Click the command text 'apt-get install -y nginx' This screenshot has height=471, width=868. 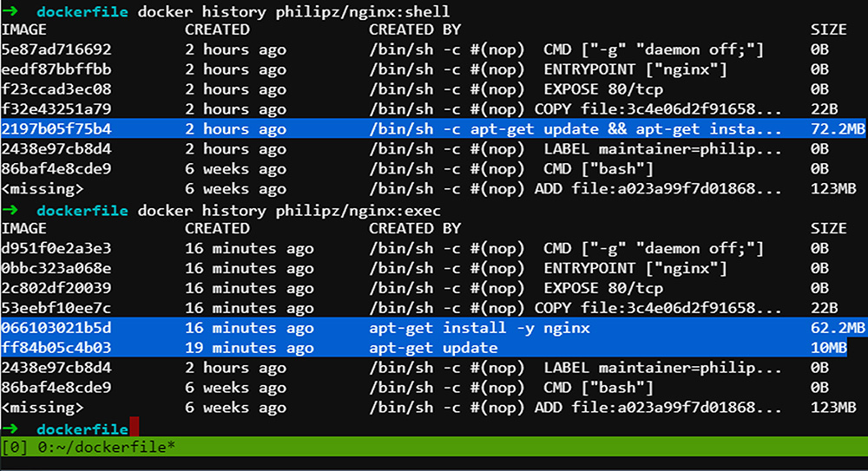coord(479,328)
